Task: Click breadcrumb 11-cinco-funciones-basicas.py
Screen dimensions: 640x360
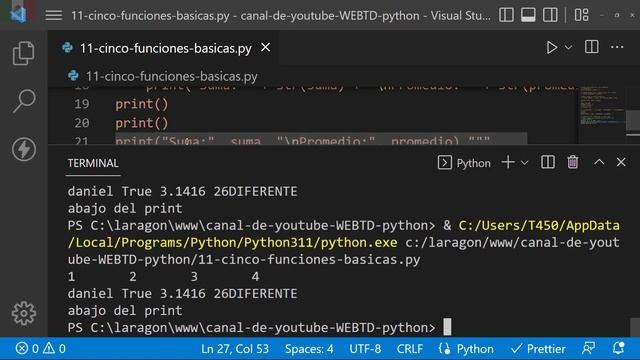Action: pyautogui.click(x=171, y=76)
